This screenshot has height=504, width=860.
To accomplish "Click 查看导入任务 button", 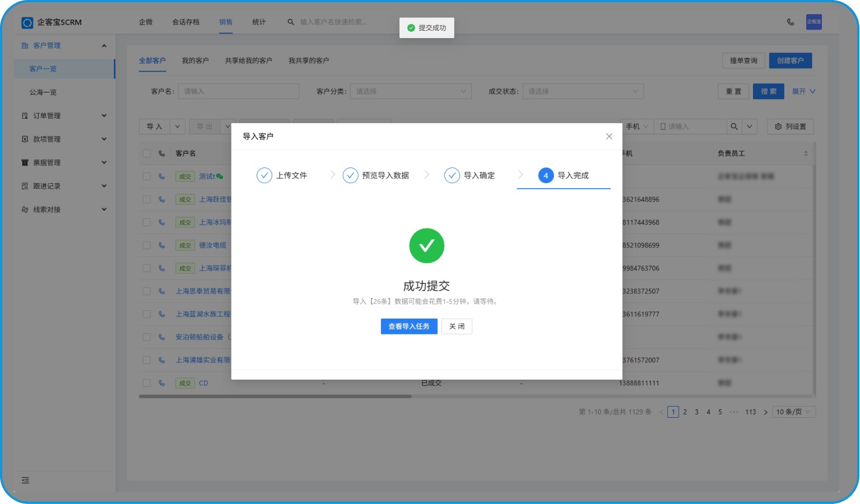I will [409, 326].
